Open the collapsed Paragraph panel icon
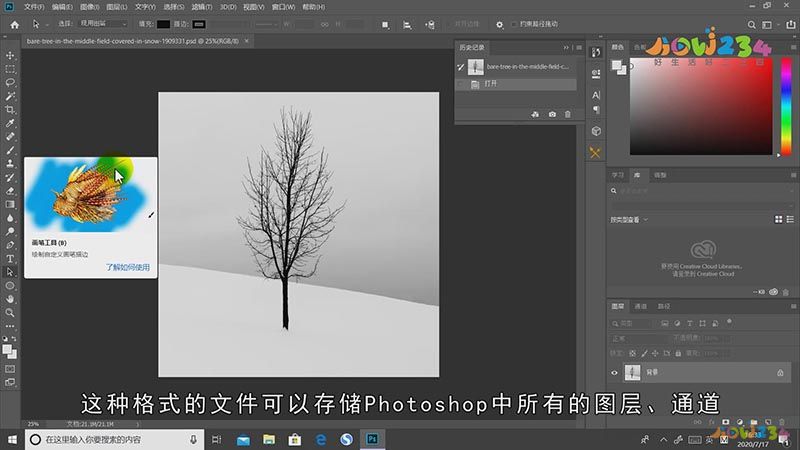This screenshot has width=800, height=450. [x=595, y=110]
